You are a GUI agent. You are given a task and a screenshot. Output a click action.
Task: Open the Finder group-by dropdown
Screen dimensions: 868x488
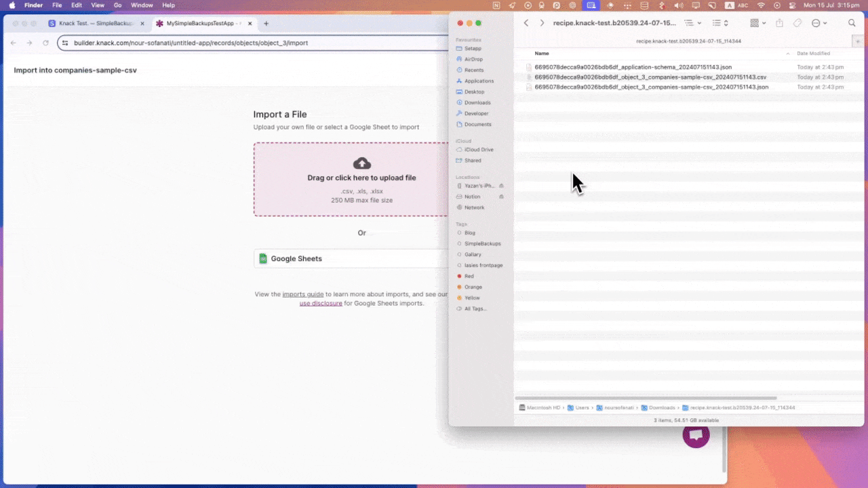(x=757, y=23)
